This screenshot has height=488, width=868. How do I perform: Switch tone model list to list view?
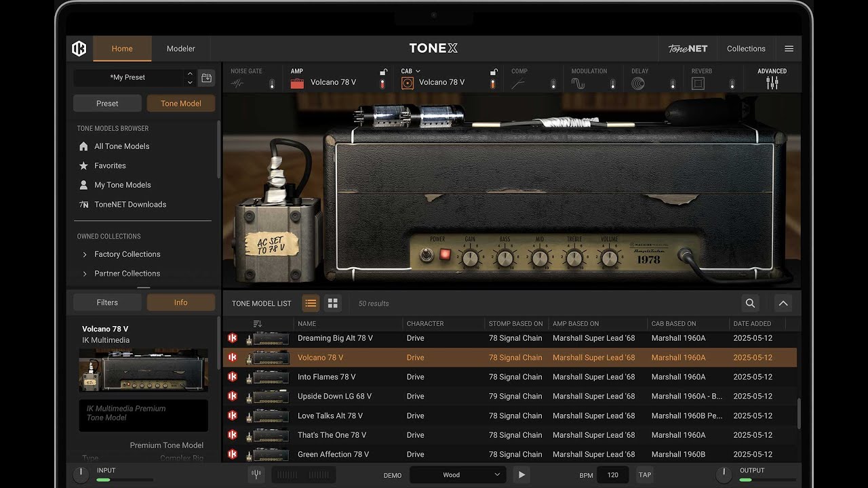(311, 303)
